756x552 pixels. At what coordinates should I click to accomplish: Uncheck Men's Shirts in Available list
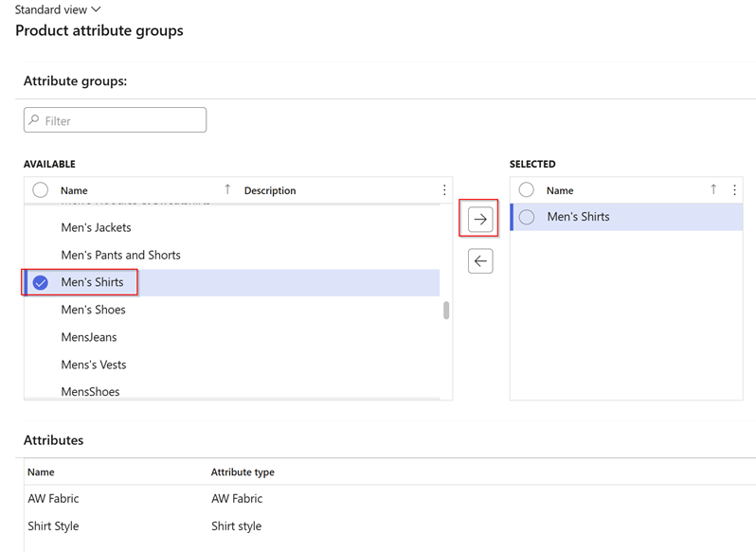pos(41,283)
